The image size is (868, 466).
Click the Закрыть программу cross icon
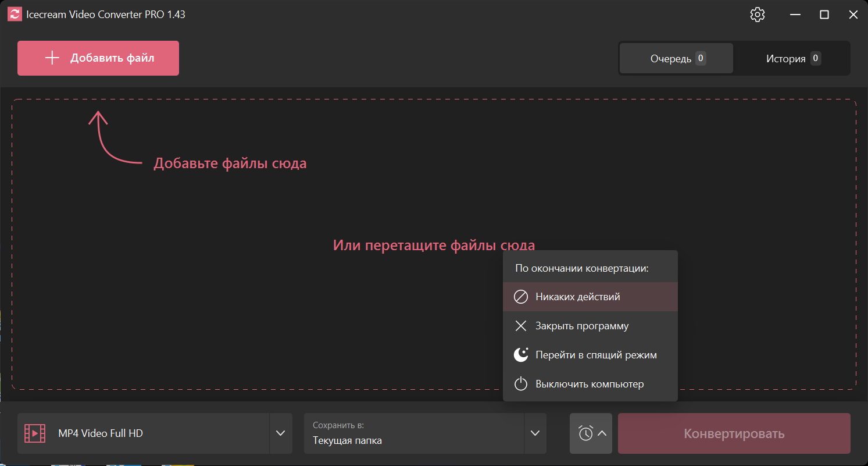(521, 326)
